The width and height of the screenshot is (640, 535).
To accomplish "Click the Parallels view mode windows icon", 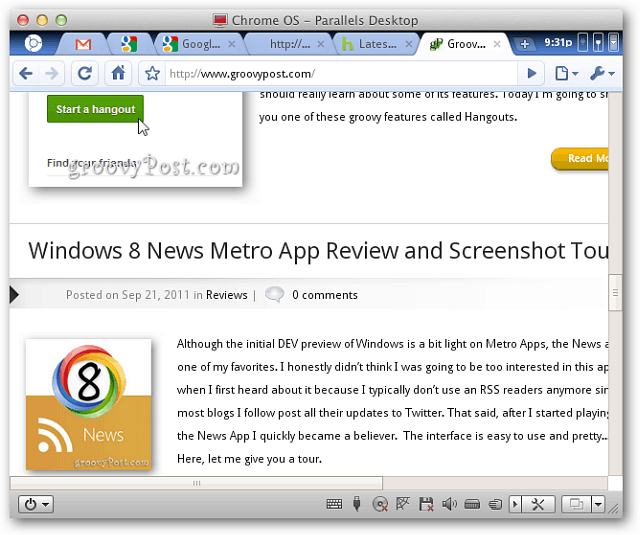I will [x=576, y=505].
